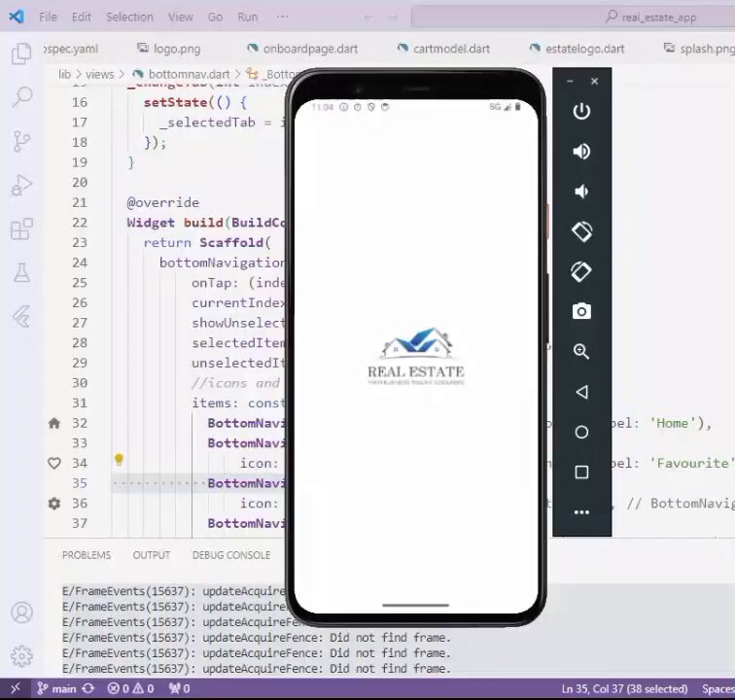Click the Real Estate logo in emulator
The width and height of the screenshot is (735, 700).
coord(416,357)
